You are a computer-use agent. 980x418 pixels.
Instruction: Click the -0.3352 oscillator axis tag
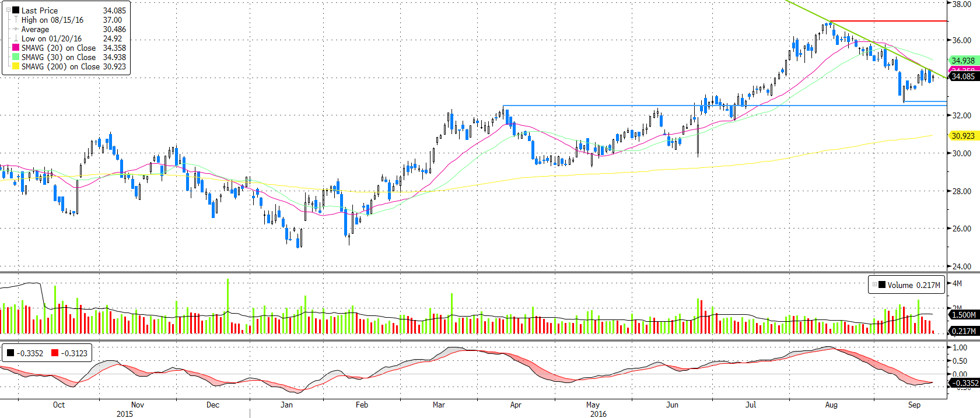pyautogui.click(x=964, y=383)
